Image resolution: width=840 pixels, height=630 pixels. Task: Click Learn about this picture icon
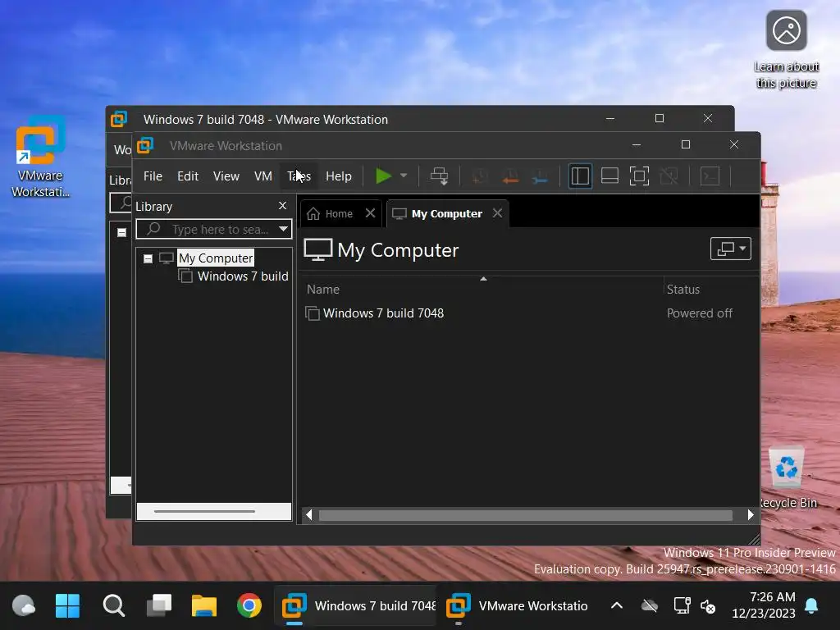click(x=787, y=49)
